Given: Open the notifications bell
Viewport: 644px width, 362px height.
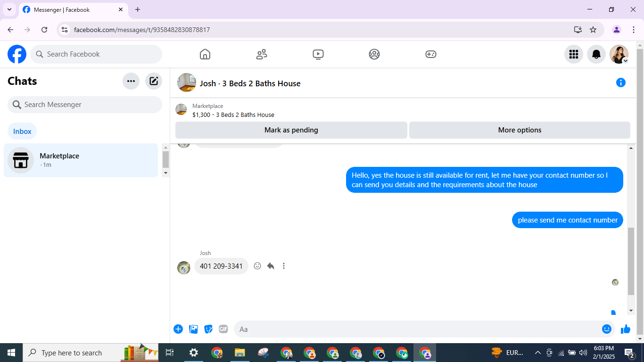Looking at the screenshot, I should (x=596, y=54).
